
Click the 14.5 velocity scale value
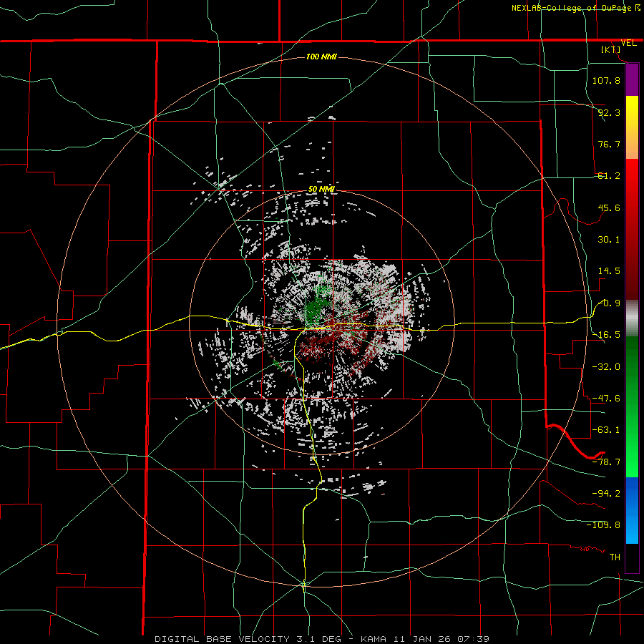pos(609,271)
